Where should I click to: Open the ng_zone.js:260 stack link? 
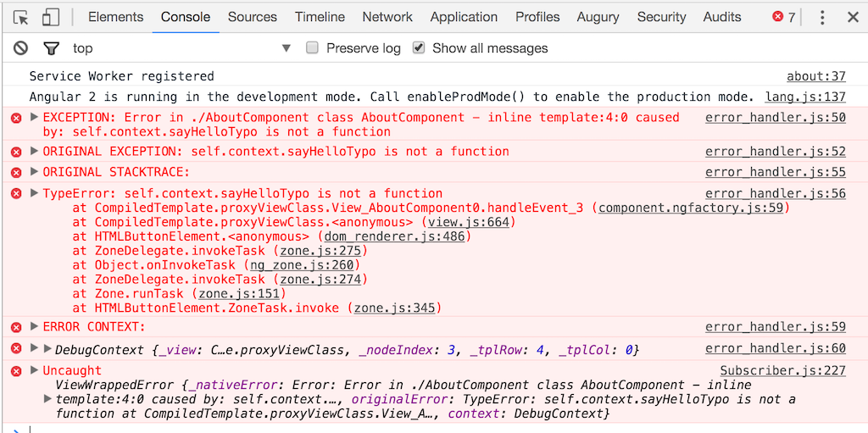pyautogui.click(x=302, y=264)
